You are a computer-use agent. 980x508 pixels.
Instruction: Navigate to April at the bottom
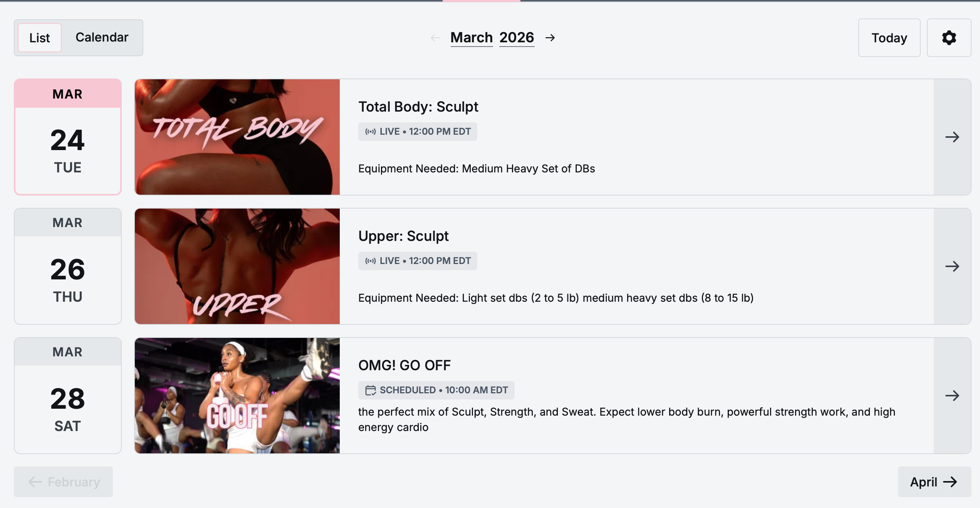[934, 482]
